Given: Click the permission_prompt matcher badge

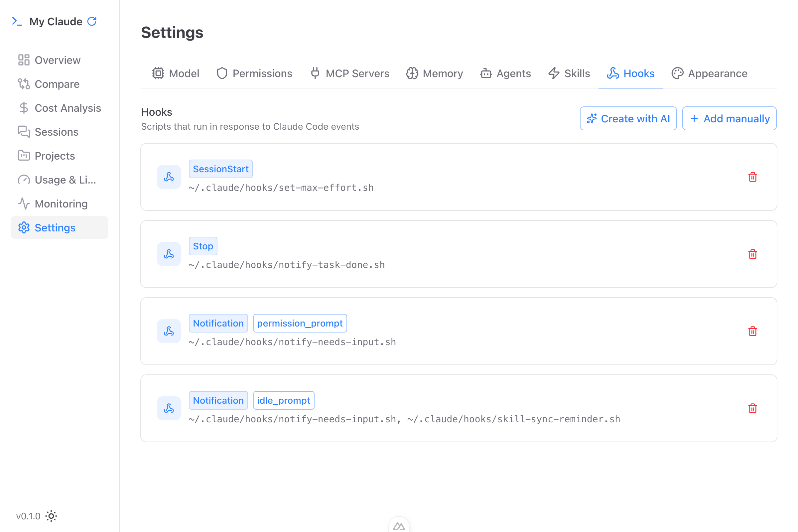Looking at the screenshot, I should tap(300, 323).
